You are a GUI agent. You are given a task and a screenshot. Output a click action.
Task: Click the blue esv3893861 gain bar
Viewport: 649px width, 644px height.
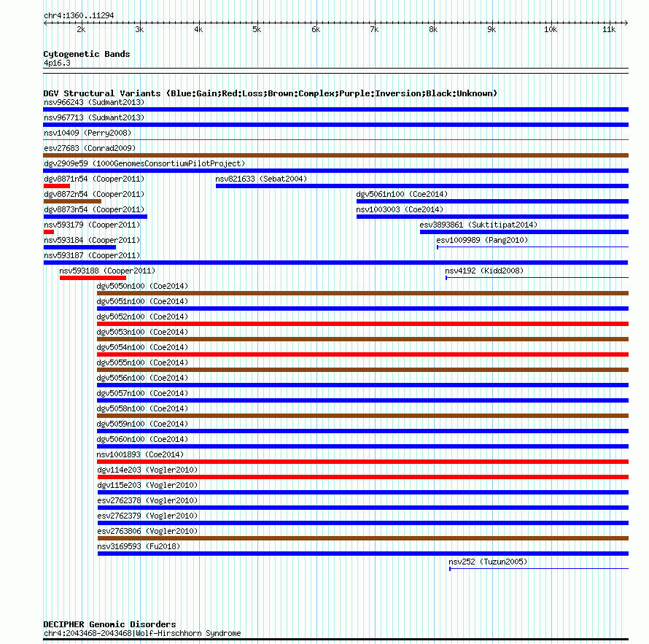coord(524,232)
